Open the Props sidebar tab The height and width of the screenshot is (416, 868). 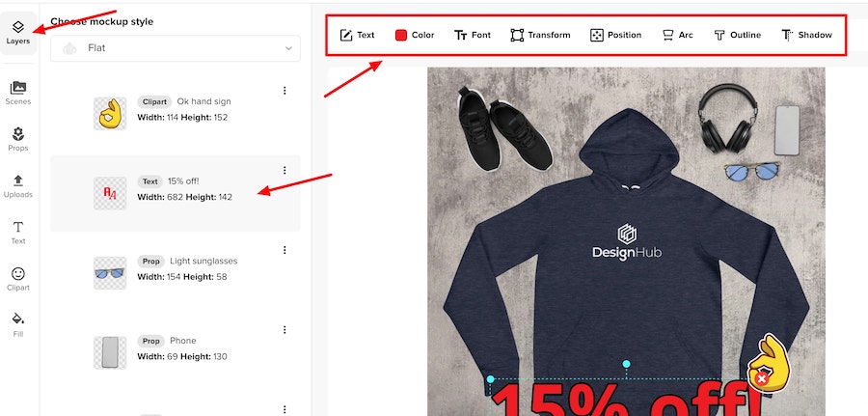coord(18,140)
